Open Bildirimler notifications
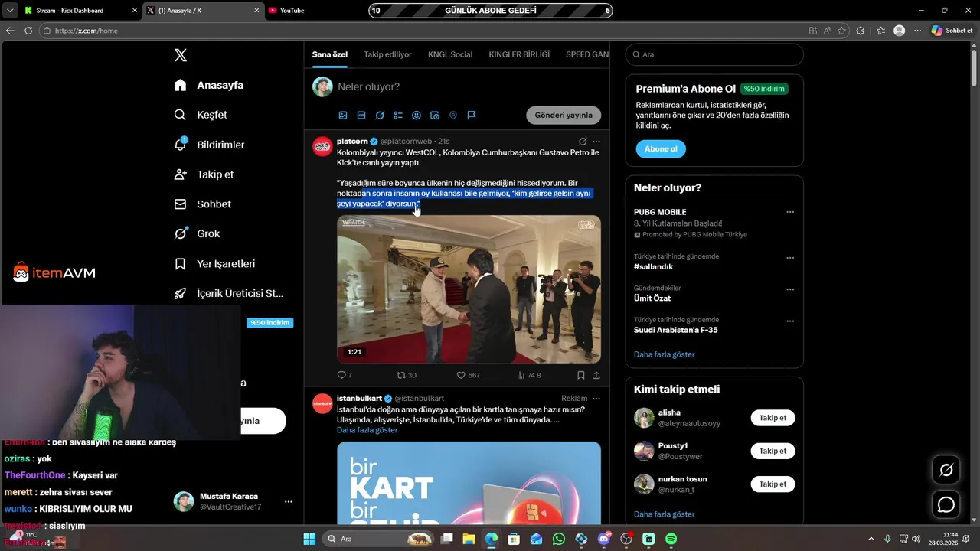Viewport: 980px width, 551px height. [209, 145]
